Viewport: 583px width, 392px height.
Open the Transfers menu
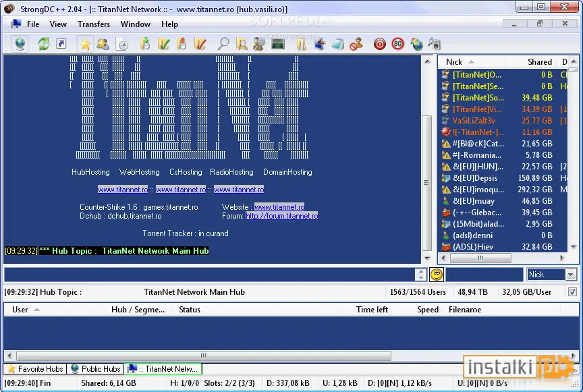pyautogui.click(x=94, y=24)
